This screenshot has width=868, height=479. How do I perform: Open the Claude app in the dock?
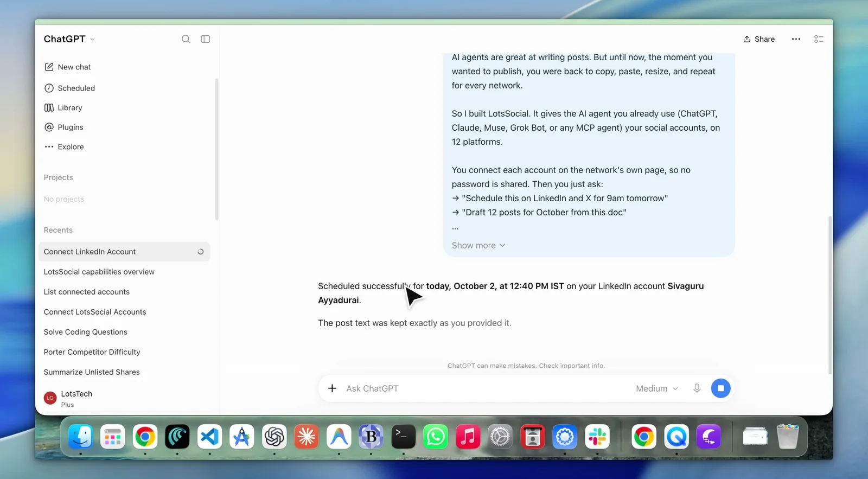pos(307,437)
